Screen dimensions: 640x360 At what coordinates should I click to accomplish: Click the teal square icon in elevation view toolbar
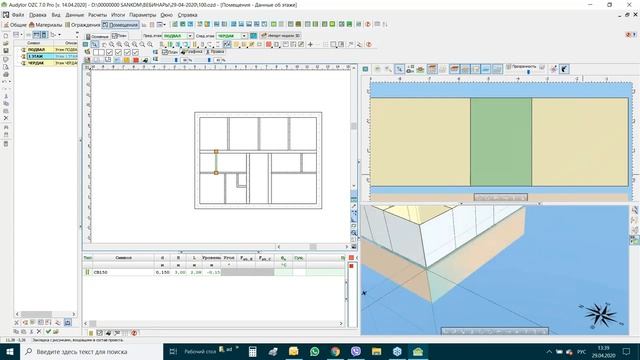365,69
